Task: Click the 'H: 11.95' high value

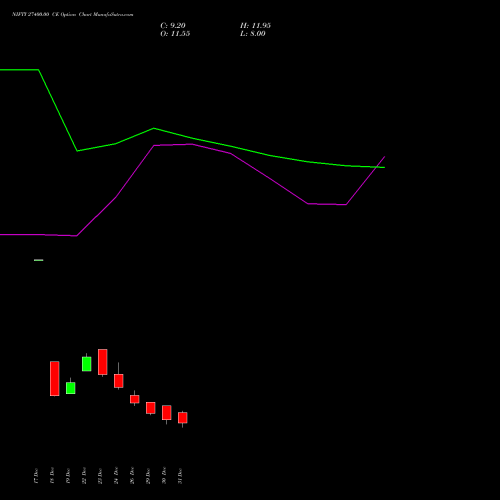Action: (x=255, y=26)
